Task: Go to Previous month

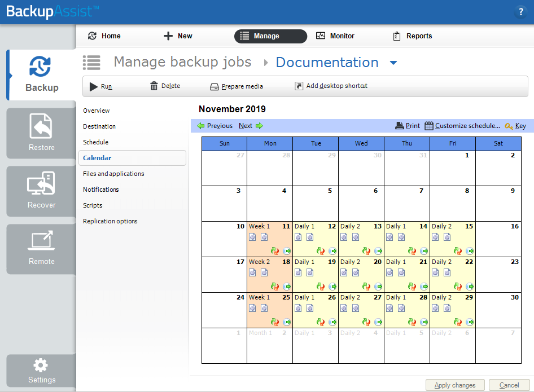Action: [x=215, y=126]
